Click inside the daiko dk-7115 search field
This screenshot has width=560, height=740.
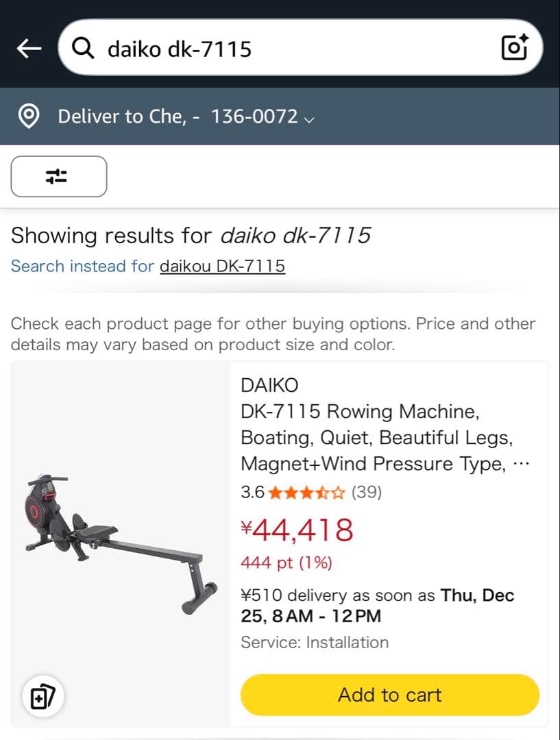[300, 47]
